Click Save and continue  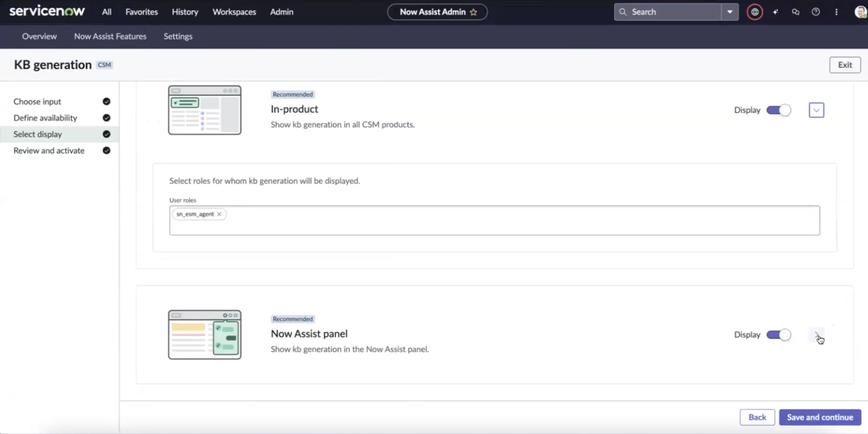click(820, 417)
